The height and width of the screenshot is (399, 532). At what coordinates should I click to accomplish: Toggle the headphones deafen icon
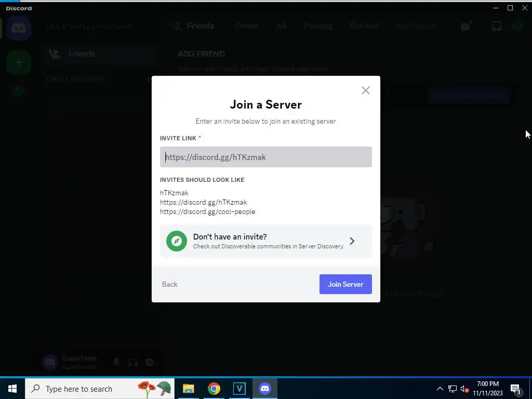pyautogui.click(x=133, y=362)
